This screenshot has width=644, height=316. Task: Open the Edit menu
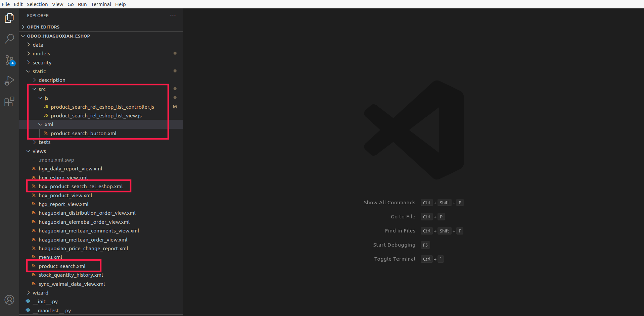[x=18, y=4]
